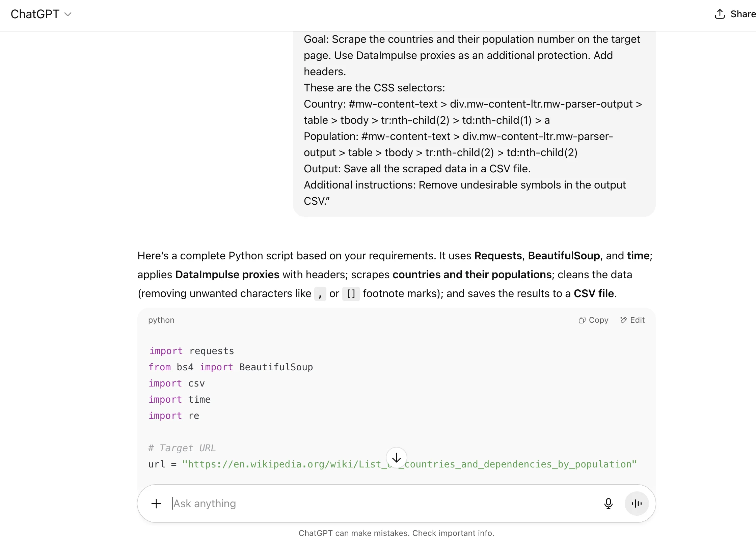Click 'from bs4 import BeautifulSoup' line

click(231, 367)
